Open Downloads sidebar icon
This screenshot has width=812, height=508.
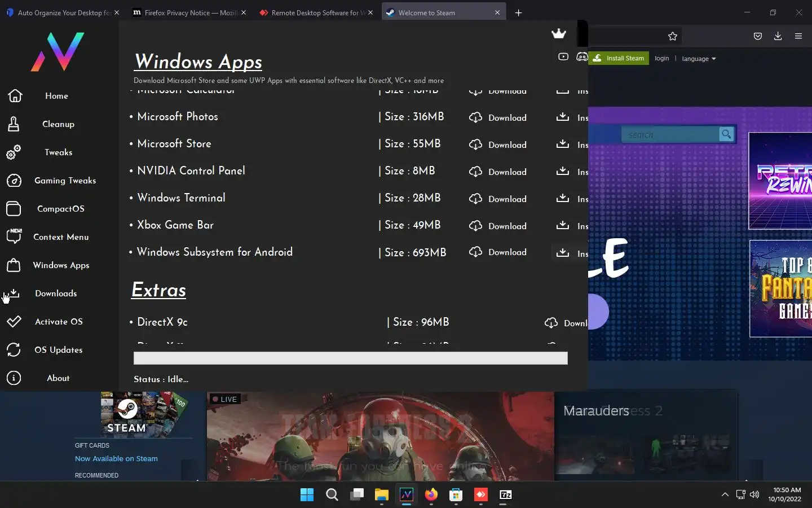pos(14,294)
